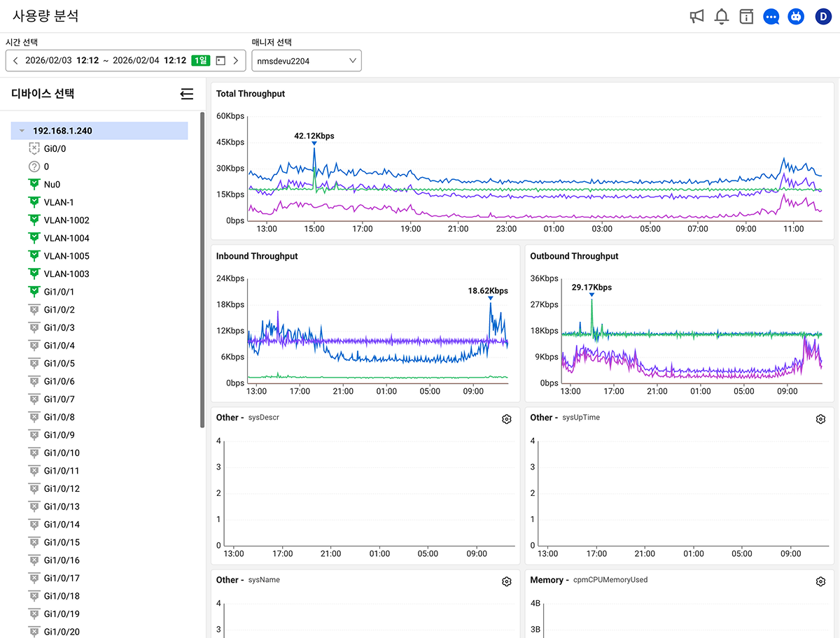Click the filter icon beside 디바이스 선택
This screenshot has width=840, height=638.
(186, 93)
